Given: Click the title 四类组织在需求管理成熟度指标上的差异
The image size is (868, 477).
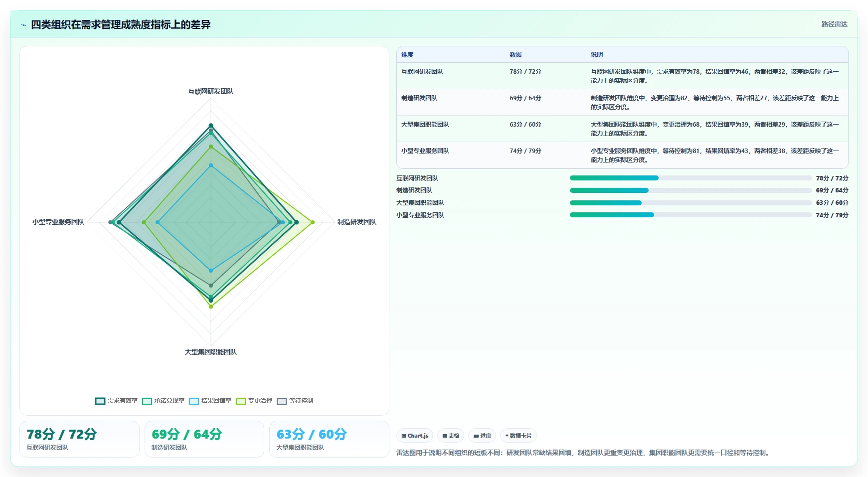Looking at the screenshot, I should pos(121,25).
